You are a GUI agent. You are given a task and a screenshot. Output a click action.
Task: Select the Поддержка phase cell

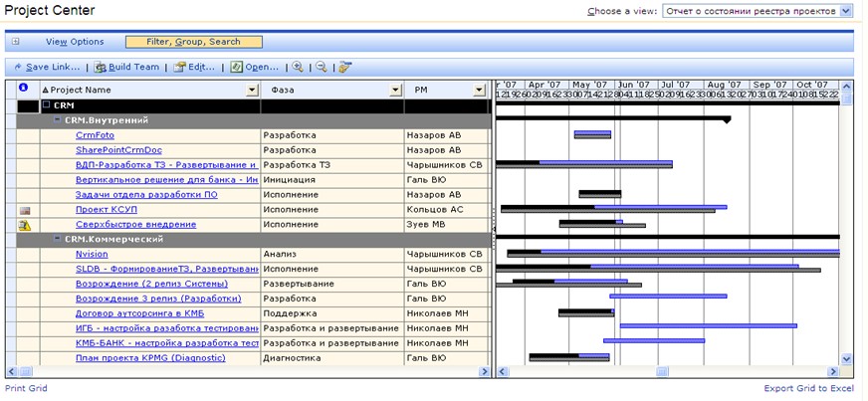coord(332,313)
